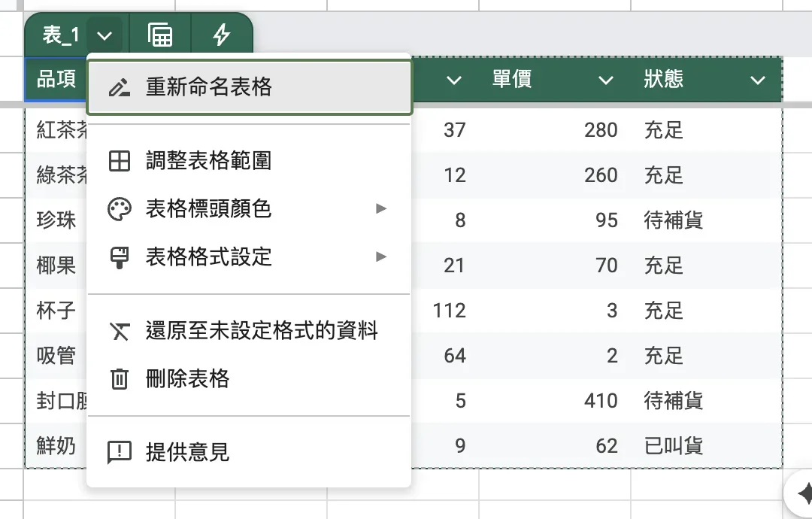Select the cell with price 62
The image size is (812, 519).
[x=555, y=445]
